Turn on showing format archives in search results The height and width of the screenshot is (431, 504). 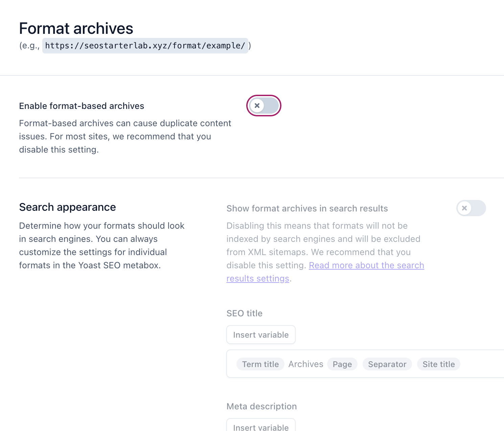click(x=471, y=208)
